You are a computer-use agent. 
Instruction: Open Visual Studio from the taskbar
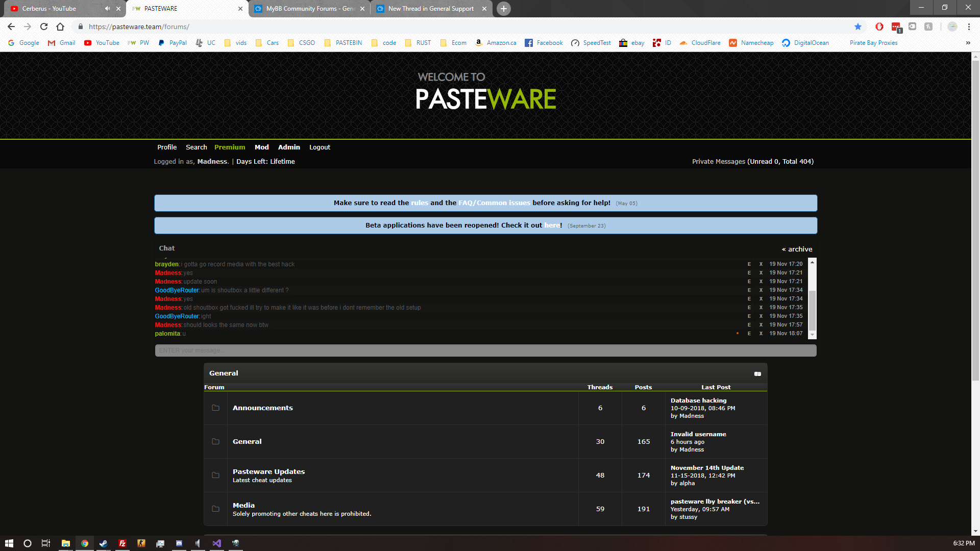[217, 543]
